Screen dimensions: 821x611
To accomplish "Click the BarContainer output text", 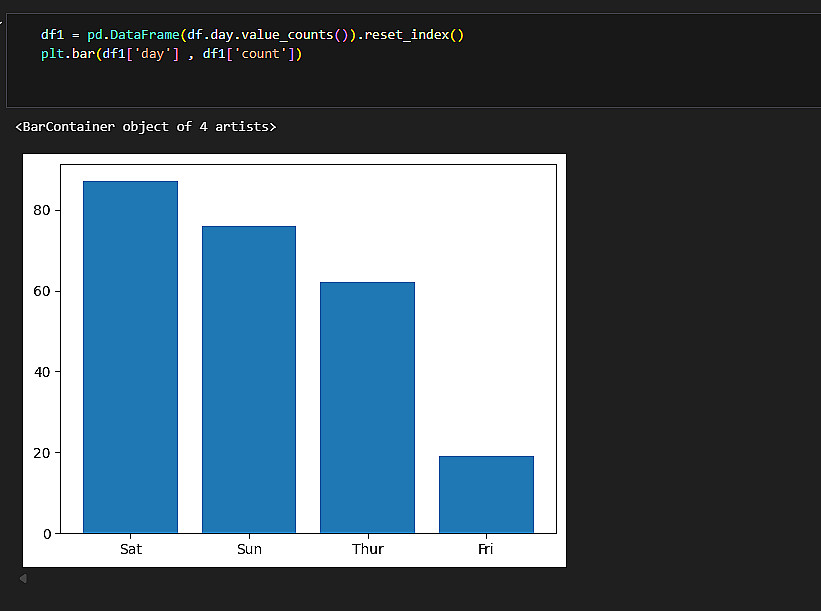I will (146, 127).
